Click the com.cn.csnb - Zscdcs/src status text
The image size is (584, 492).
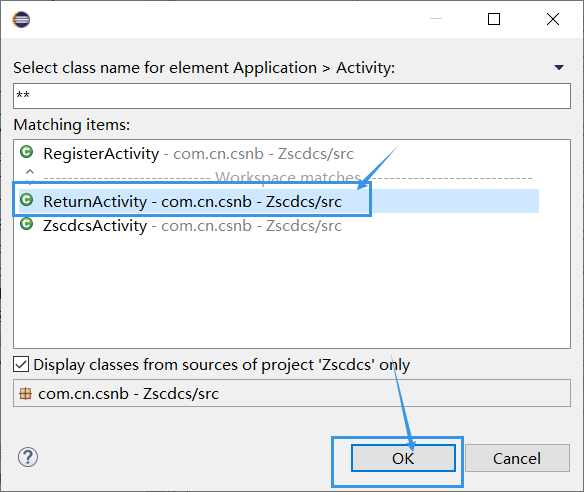(128, 394)
